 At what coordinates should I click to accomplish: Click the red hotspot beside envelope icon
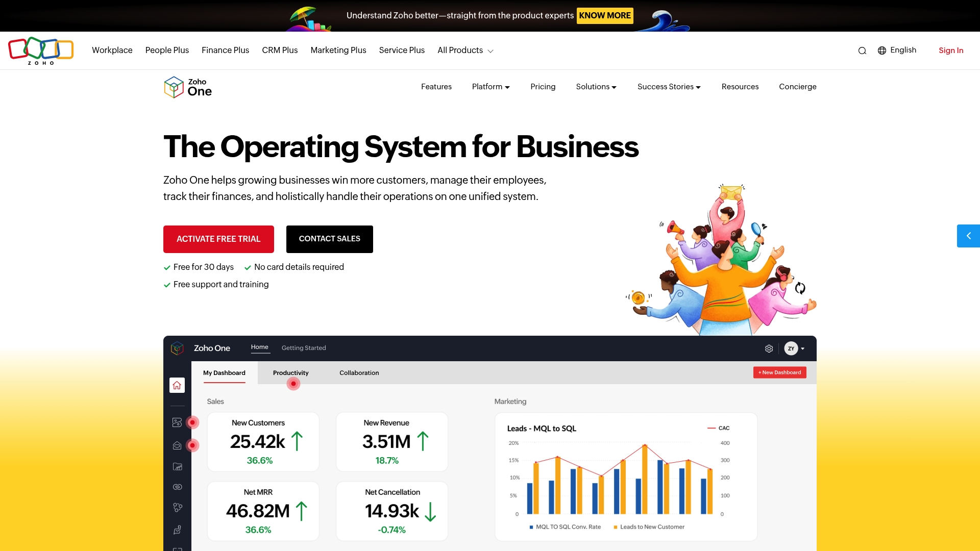point(192,445)
